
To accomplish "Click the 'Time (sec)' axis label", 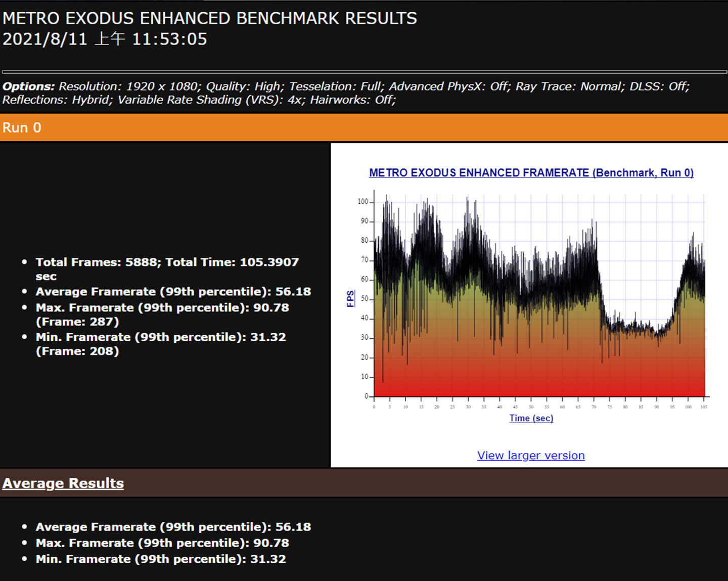I will click(531, 418).
